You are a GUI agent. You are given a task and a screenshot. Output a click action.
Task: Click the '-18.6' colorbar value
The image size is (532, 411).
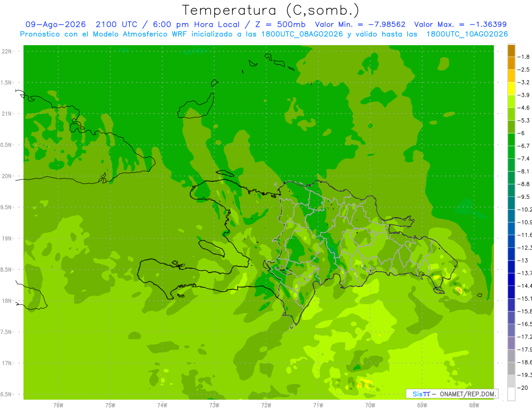click(x=524, y=362)
